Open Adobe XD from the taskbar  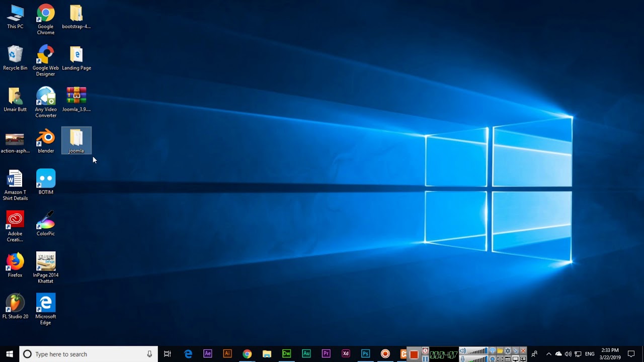pyautogui.click(x=346, y=354)
